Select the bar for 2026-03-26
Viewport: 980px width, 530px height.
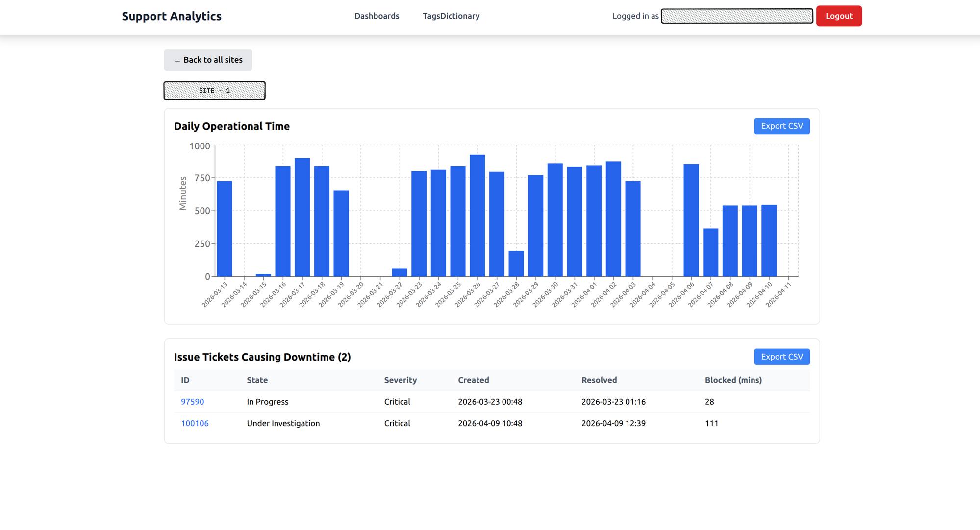coord(477,216)
